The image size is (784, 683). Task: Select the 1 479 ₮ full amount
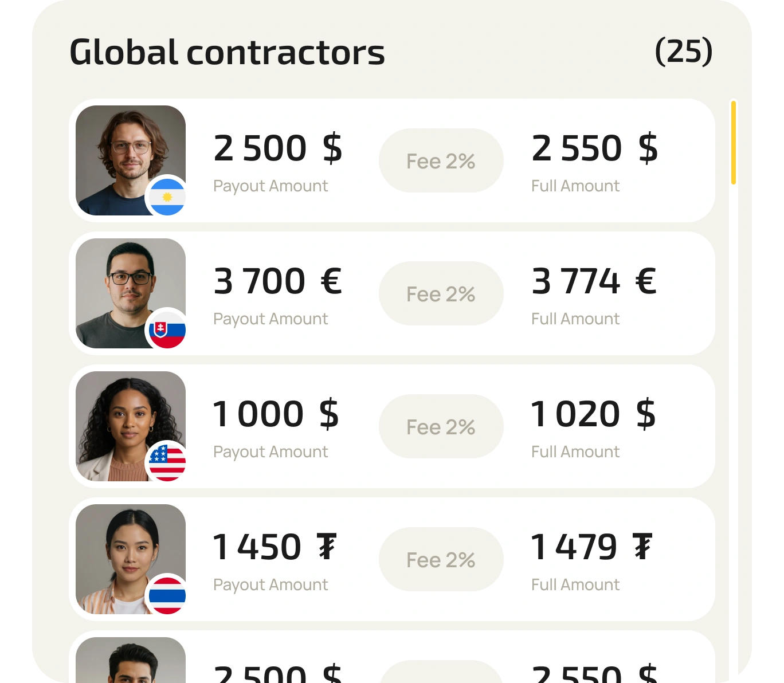(591, 547)
